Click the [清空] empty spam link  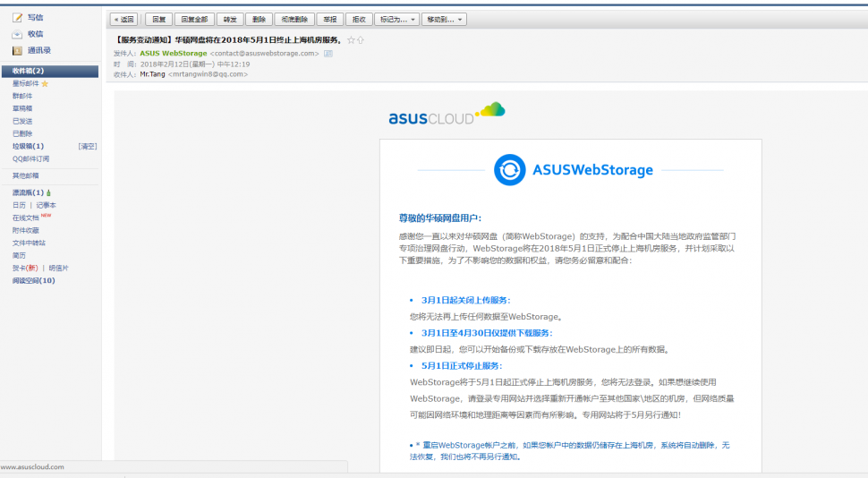pos(88,147)
